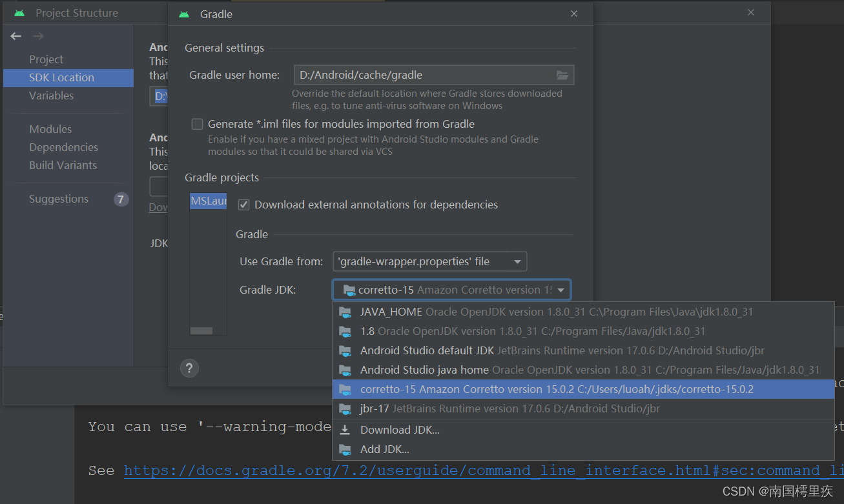844x504 pixels.
Task: Click the help question mark button
Action: [x=189, y=368]
